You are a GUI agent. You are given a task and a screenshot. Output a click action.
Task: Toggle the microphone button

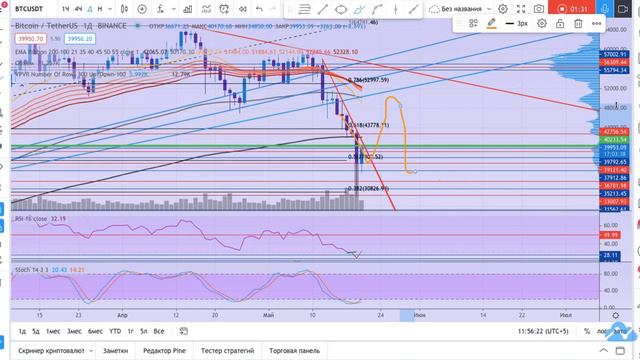[x=605, y=9]
